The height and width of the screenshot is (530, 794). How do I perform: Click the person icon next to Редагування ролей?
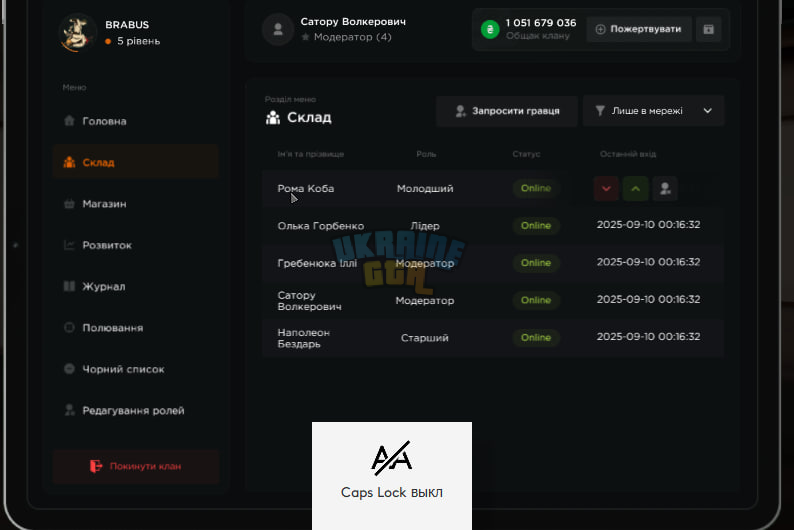[x=69, y=410]
